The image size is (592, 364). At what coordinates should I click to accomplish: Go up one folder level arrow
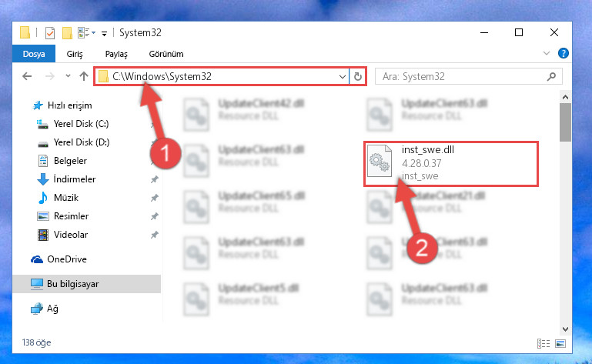pyautogui.click(x=84, y=76)
